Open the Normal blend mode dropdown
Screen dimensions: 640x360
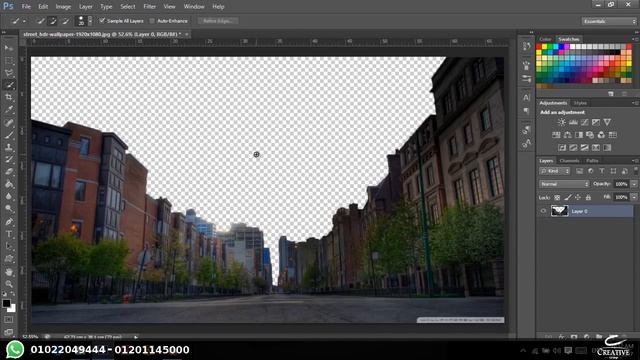pyautogui.click(x=564, y=184)
